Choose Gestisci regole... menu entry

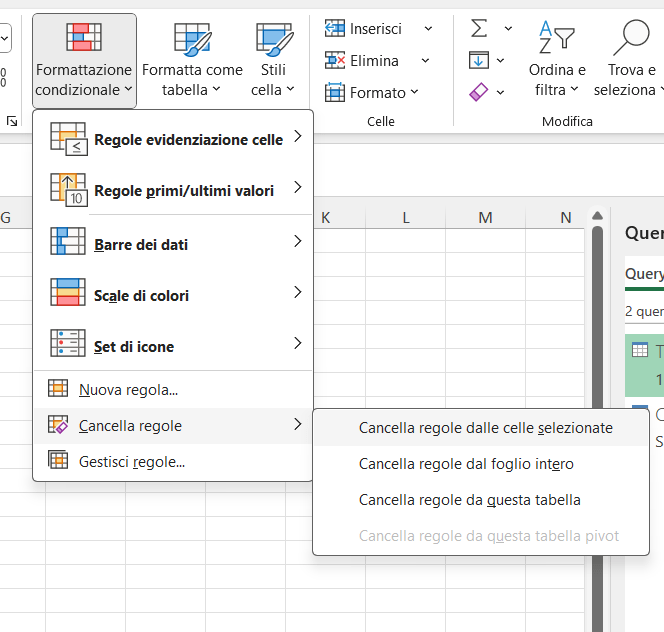click(131, 461)
